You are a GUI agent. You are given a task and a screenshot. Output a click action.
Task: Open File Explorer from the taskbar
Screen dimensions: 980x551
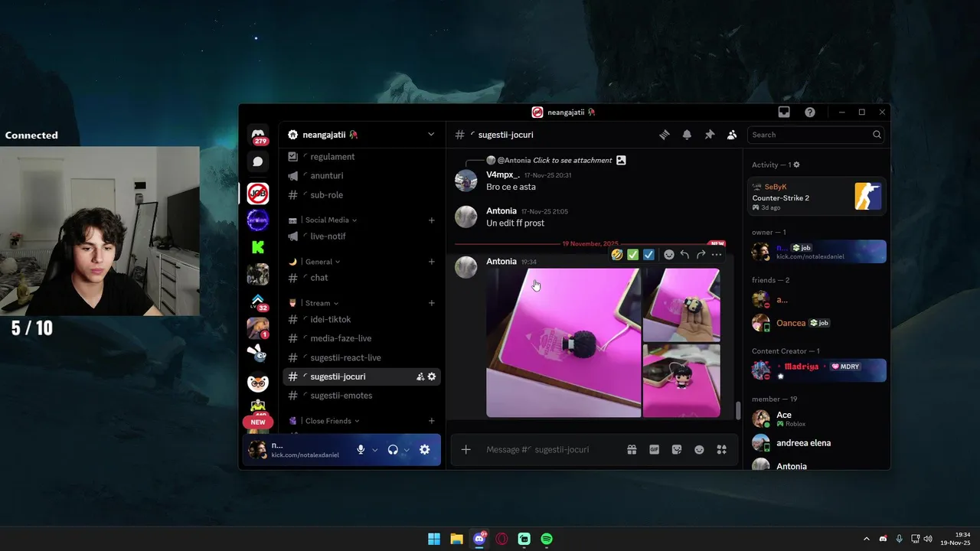pyautogui.click(x=456, y=539)
